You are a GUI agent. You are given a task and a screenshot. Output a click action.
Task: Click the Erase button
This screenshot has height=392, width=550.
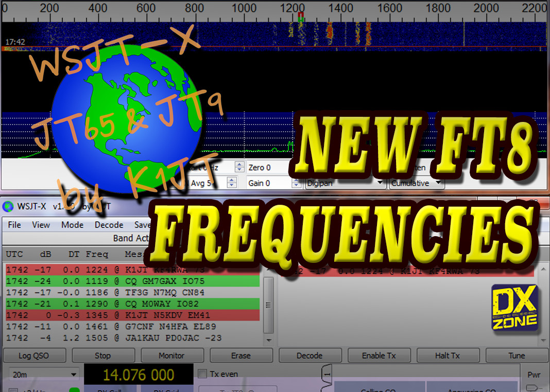[241, 355]
